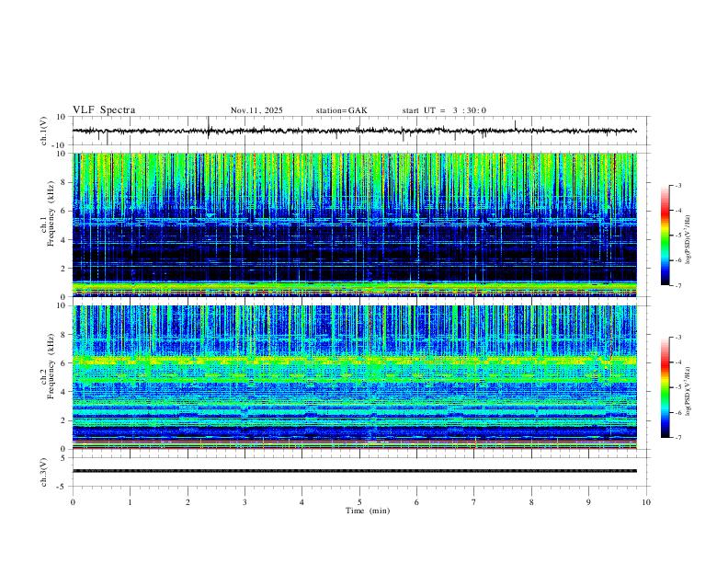The image size is (728, 563).
Task: Click the "6" tick on ch.1 frequency axis
Action: coord(63,212)
